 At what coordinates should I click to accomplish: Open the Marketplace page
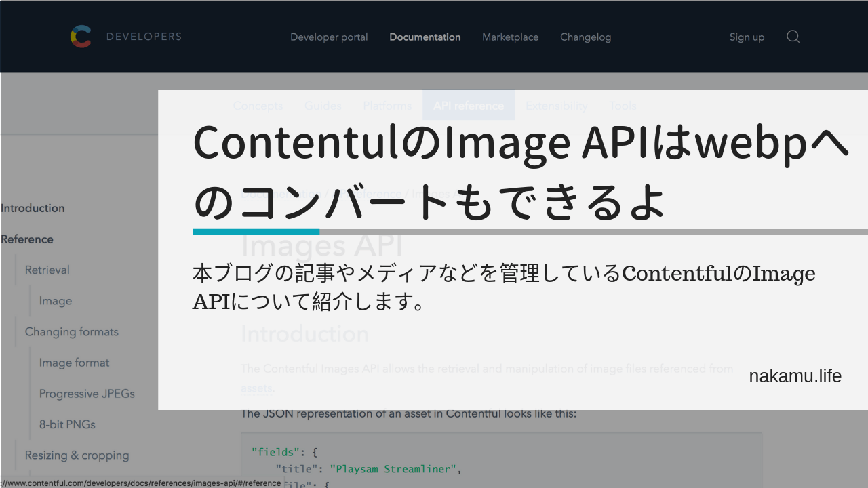tap(510, 37)
